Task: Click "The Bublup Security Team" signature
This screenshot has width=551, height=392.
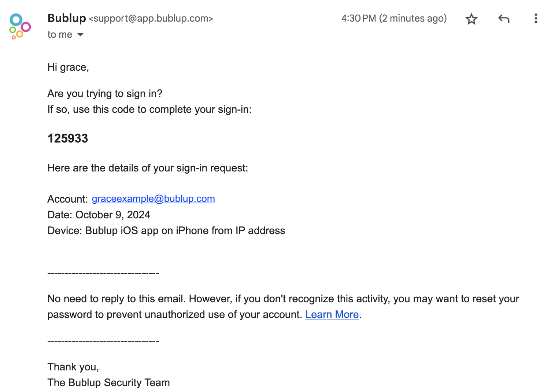Action: click(x=108, y=383)
